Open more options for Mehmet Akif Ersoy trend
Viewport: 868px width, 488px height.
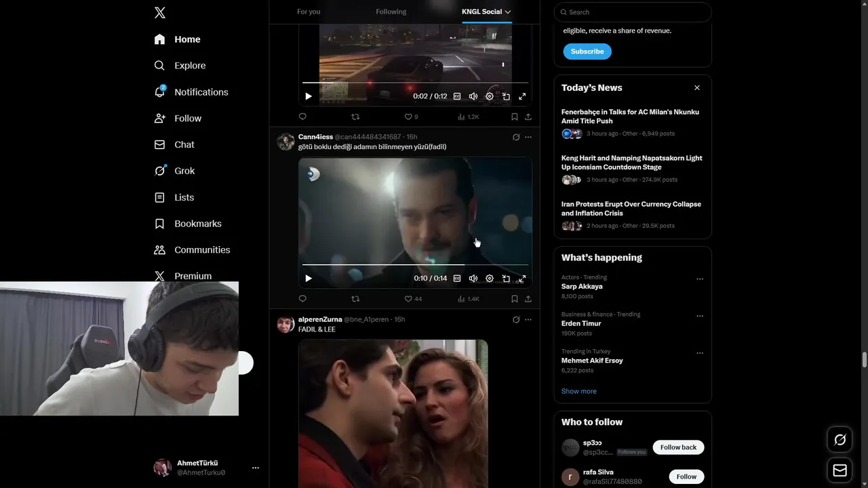700,353
